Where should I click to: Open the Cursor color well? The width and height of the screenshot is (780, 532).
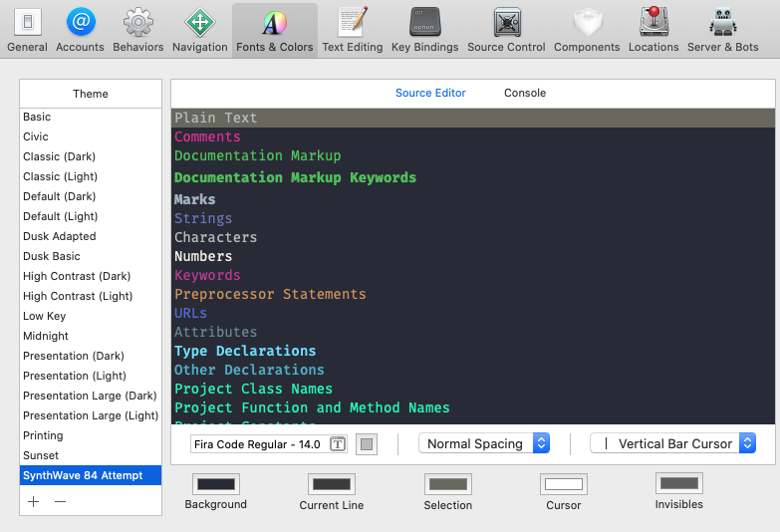pyautogui.click(x=564, y=484)
